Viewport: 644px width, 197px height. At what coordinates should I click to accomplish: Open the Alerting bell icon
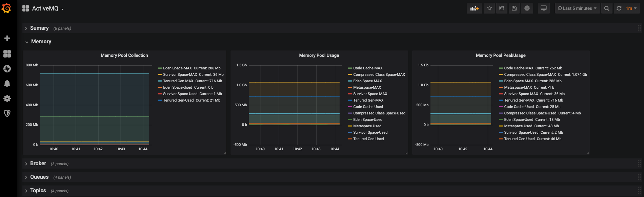click(7, 84)
